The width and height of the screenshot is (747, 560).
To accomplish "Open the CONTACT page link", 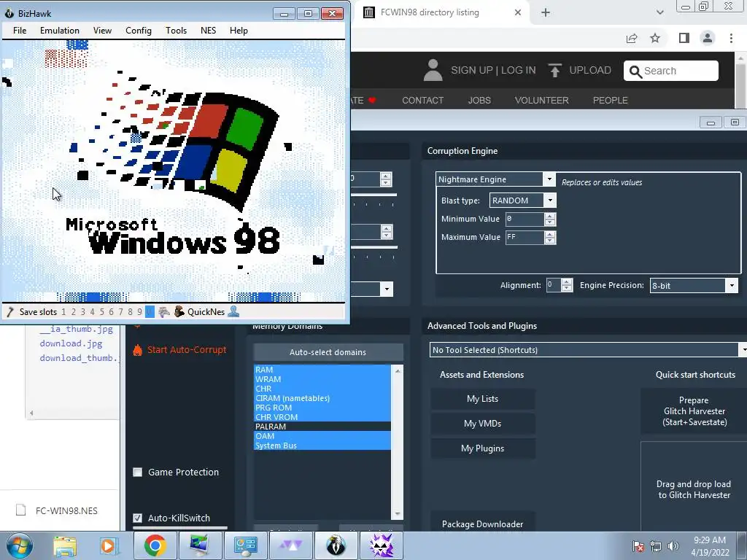I will pos(422,101).
